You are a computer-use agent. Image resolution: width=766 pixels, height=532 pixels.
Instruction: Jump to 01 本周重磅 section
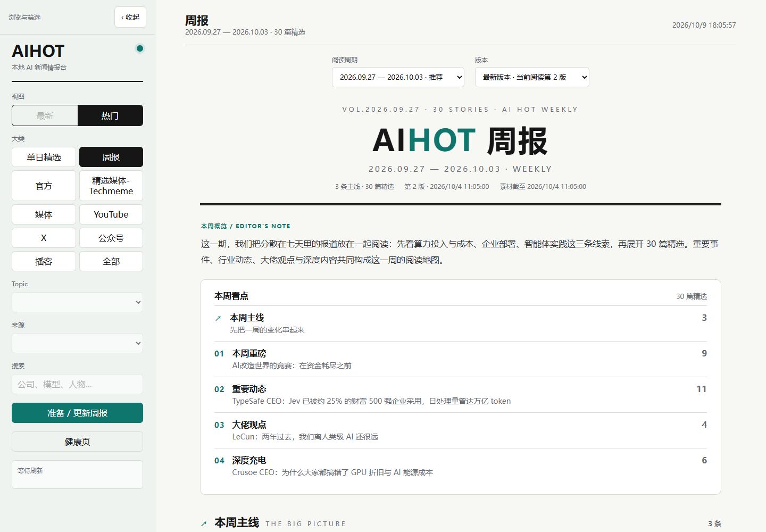point(461,359)
